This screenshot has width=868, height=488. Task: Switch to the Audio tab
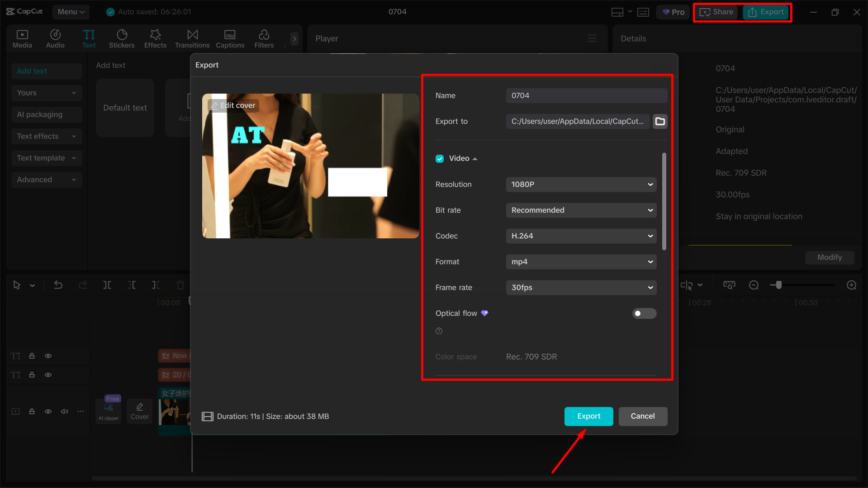[55, 39]
